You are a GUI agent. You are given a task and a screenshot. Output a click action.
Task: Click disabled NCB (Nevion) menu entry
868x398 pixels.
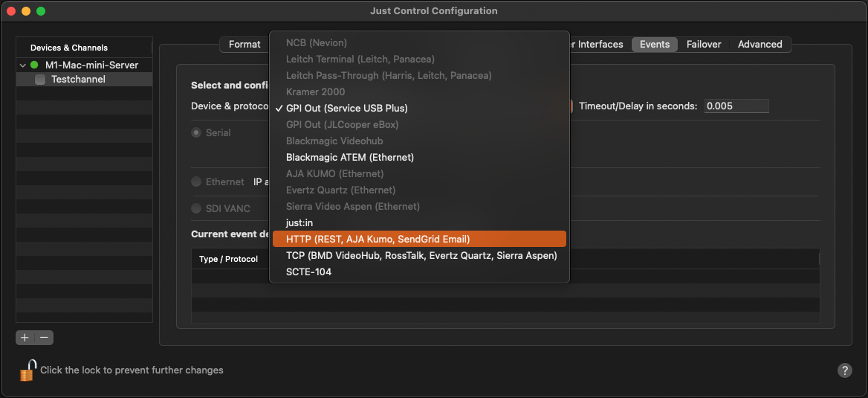[x=420, y=42]
